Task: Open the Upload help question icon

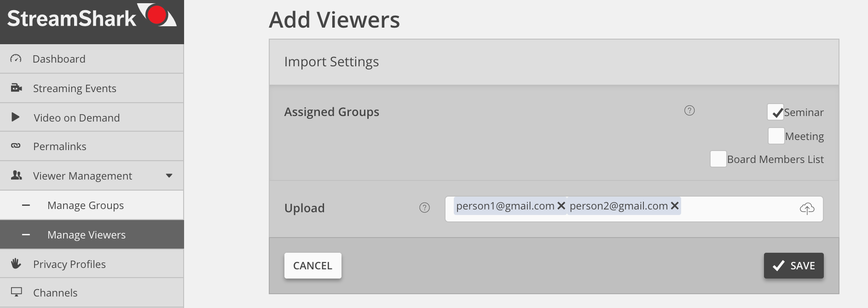Action: 424,208
